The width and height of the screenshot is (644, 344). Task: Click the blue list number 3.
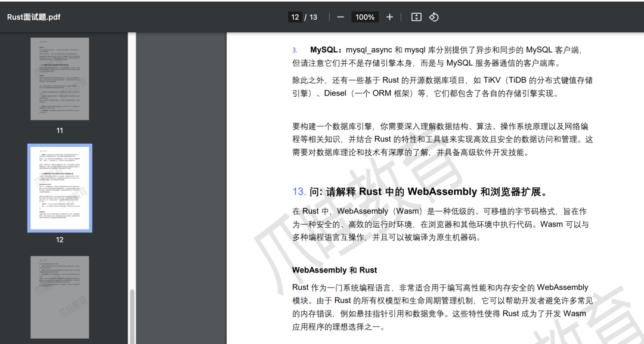click(295, 50)
